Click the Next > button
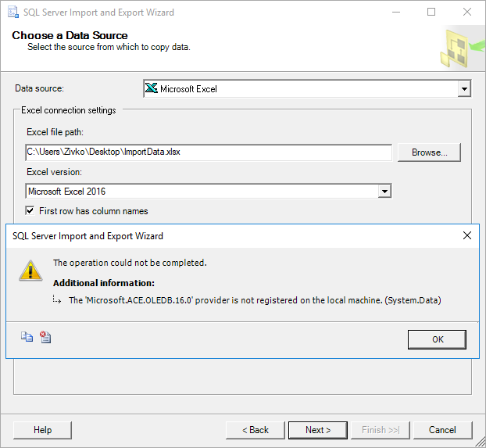This screenshot has height=448, width=486. 318,430
